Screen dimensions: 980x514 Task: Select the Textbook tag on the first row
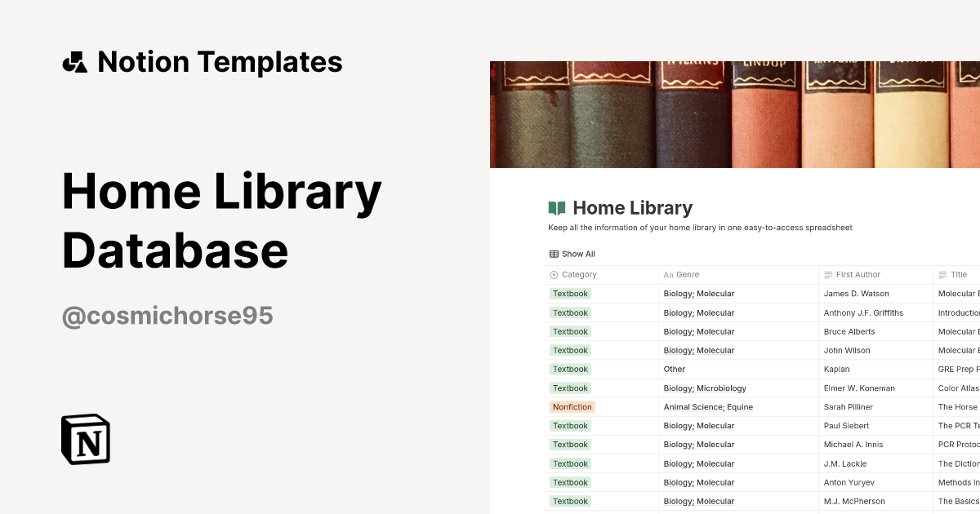point(570,293)
